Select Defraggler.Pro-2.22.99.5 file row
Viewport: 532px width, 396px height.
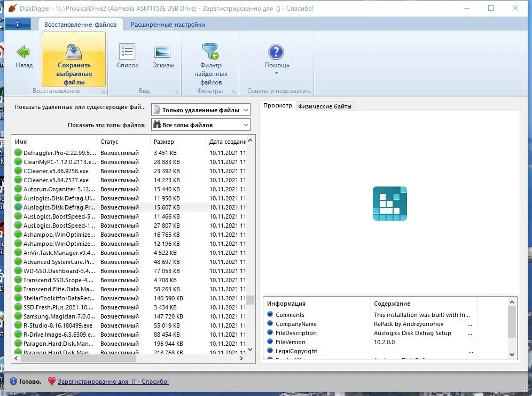coord(130,153)
